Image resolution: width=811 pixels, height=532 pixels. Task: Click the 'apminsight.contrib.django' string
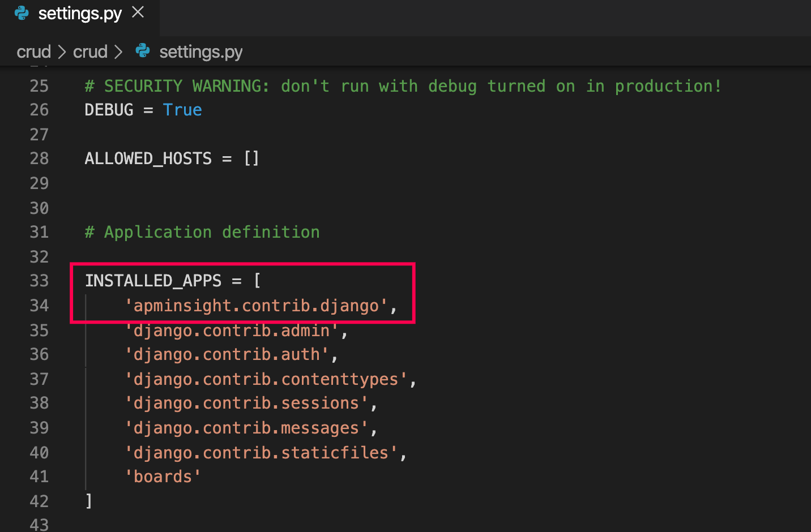point(256,306)
